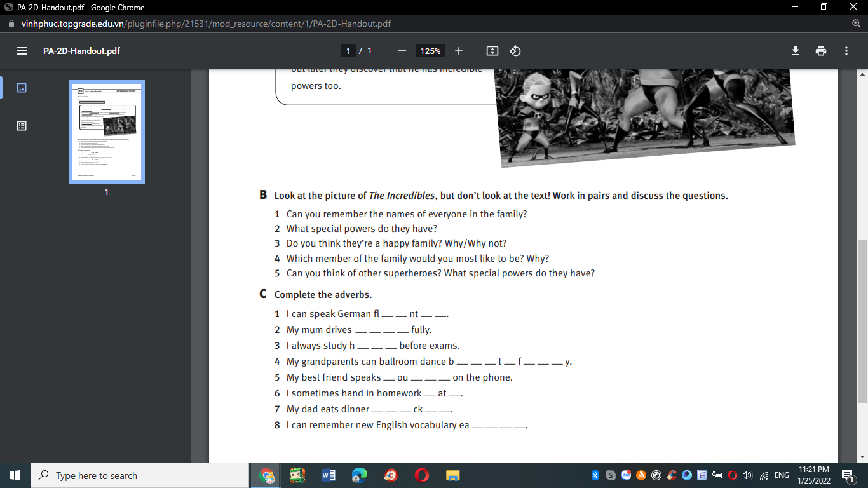Print the PDF document

pyautogui.click(x=821, y=51)
